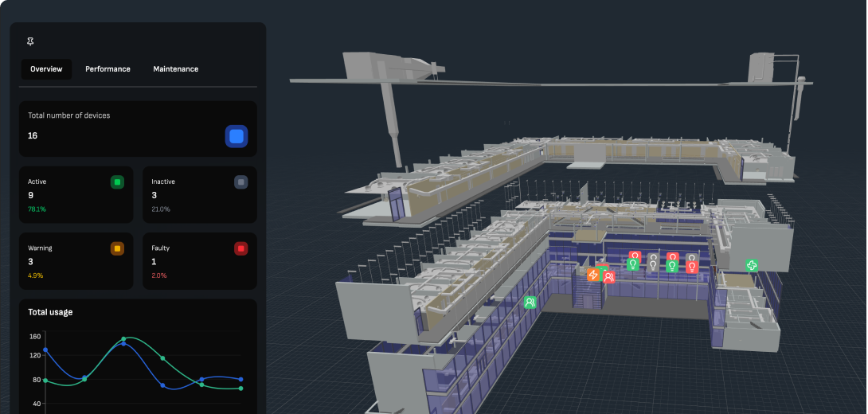Click the green line's peak data point
Screen dimensions: 868x414
click(123, 338)
